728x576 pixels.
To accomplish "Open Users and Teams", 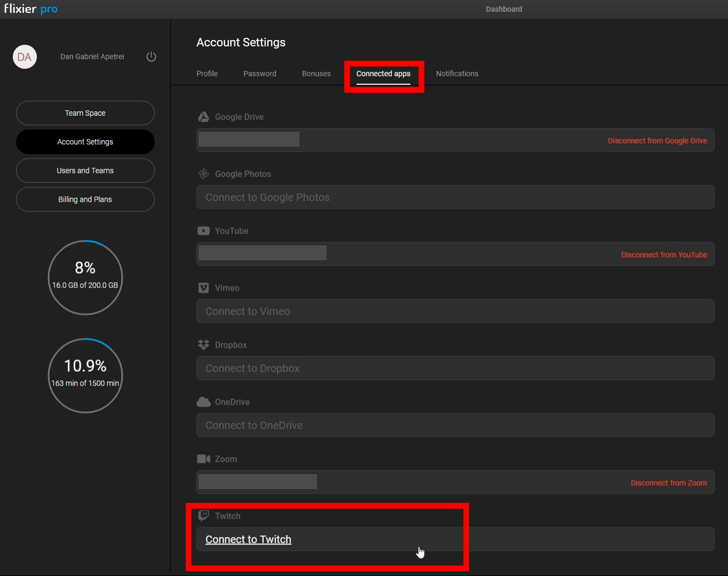I will (85, 171).
